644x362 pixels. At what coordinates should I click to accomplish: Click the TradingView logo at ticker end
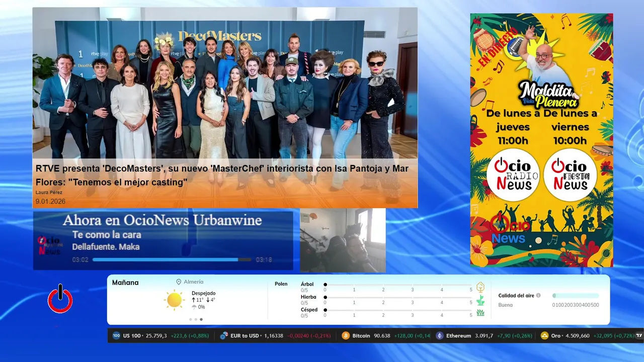click(639, 335)
